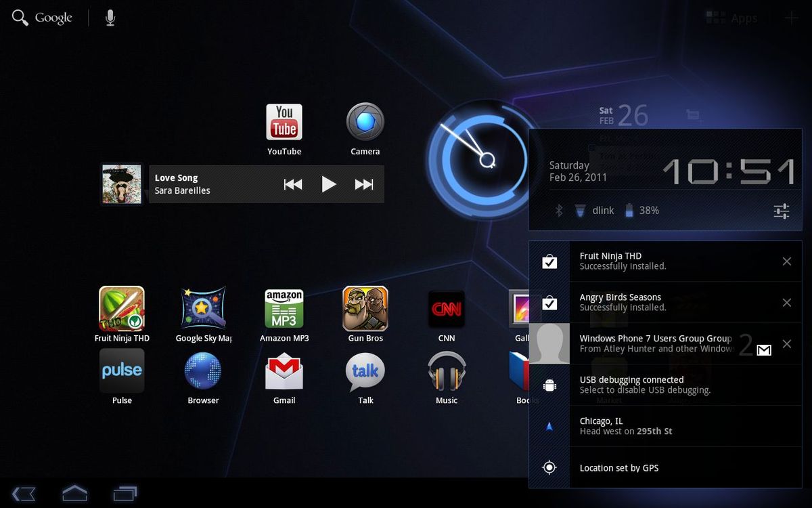Viewport: 812px width, 508px height.
Task: Launch the YouTube app
Action: [x=284, y=122]
